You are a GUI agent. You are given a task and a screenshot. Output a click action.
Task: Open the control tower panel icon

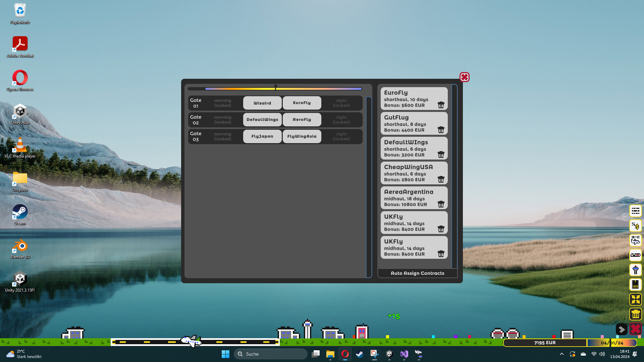[636, 270]
